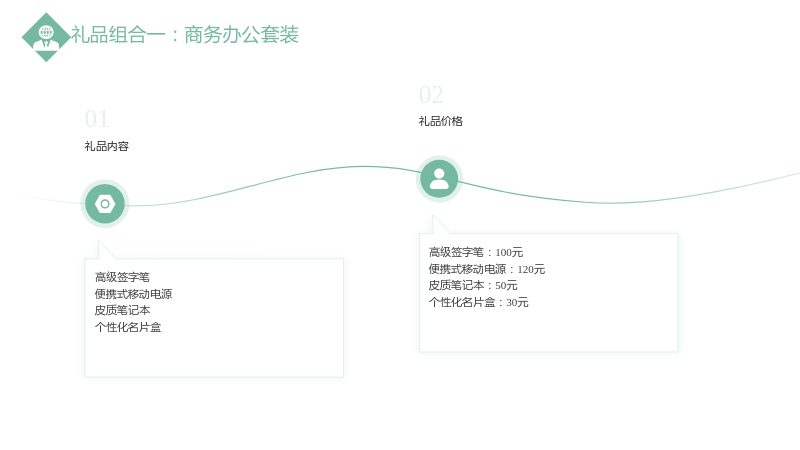Image resolution: width=800 pixels, height=450 pixels.
Task: Click the green diamond businessman logo icon
Action: tap(46, 37)
